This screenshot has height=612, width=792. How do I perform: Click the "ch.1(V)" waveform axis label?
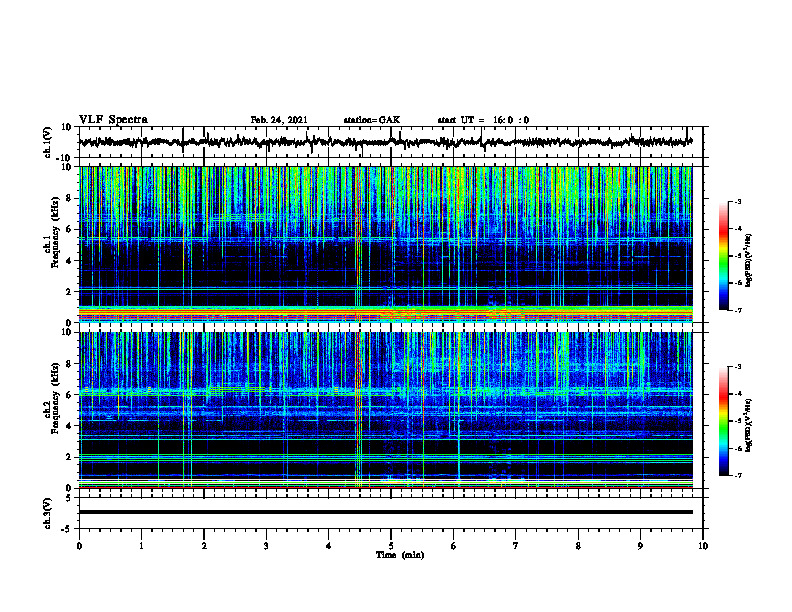coord(48,142)
